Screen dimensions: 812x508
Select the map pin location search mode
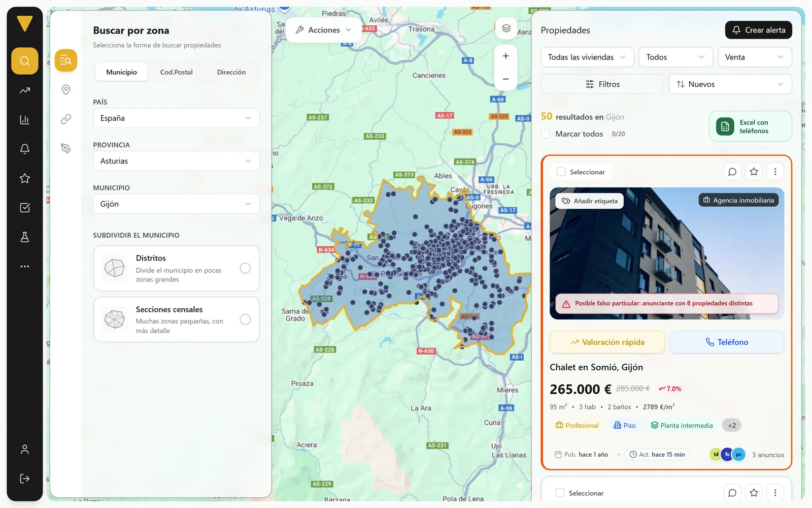(66, 90)
